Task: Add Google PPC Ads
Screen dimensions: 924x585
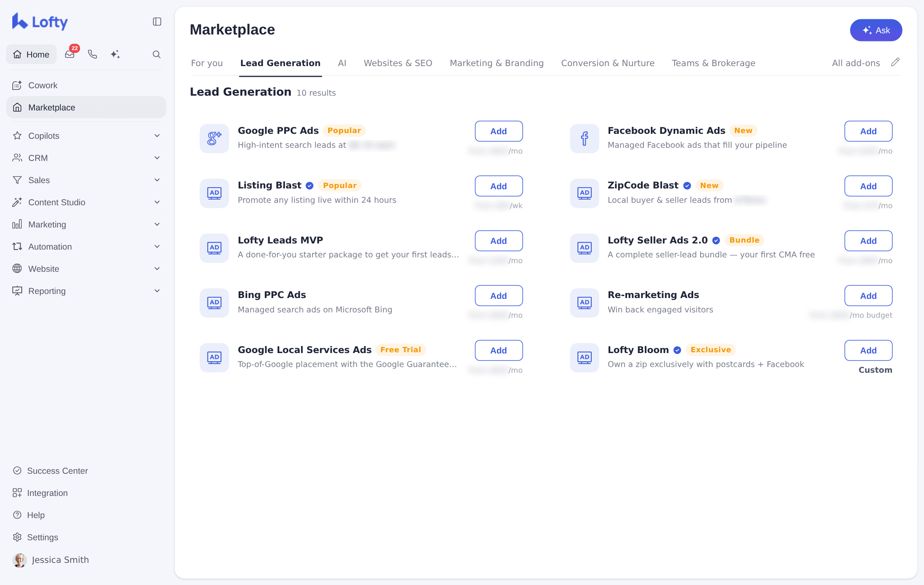Action: click(x=499, y=131)
